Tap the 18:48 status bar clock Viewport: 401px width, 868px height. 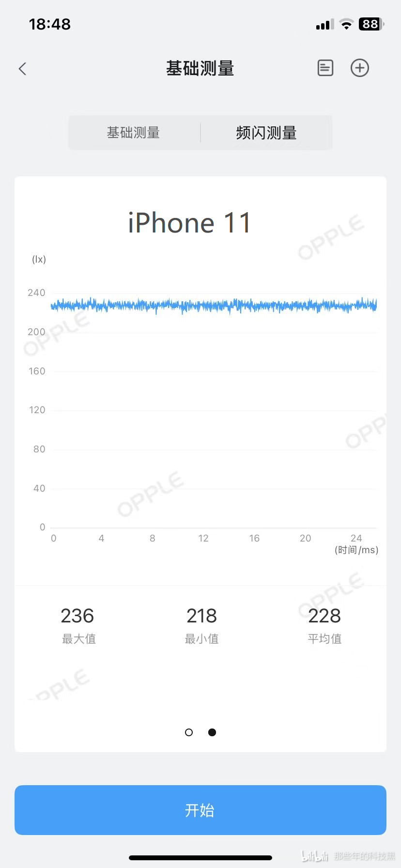point(50,24)
